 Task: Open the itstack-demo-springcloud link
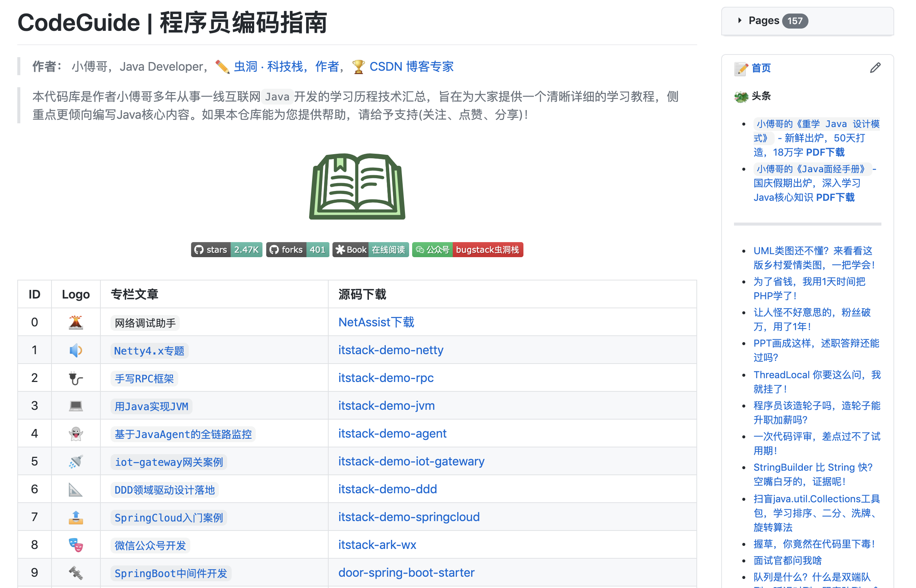(x=409, y=517)
